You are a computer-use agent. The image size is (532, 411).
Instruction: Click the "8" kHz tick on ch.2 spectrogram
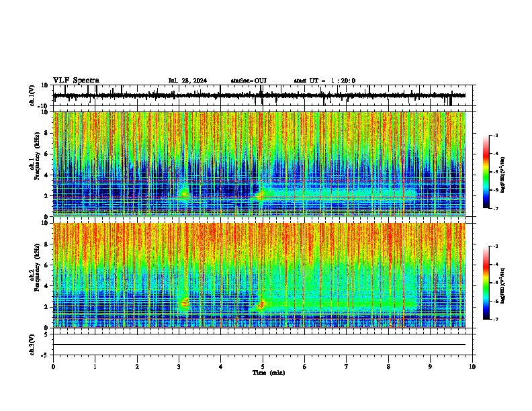pos(46,244)
